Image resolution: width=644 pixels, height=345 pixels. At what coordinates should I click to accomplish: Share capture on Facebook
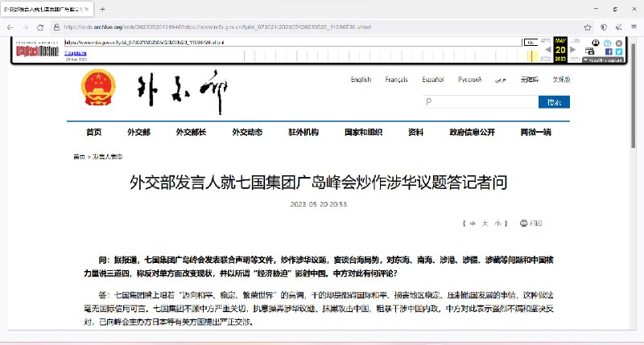pos(609,51)
